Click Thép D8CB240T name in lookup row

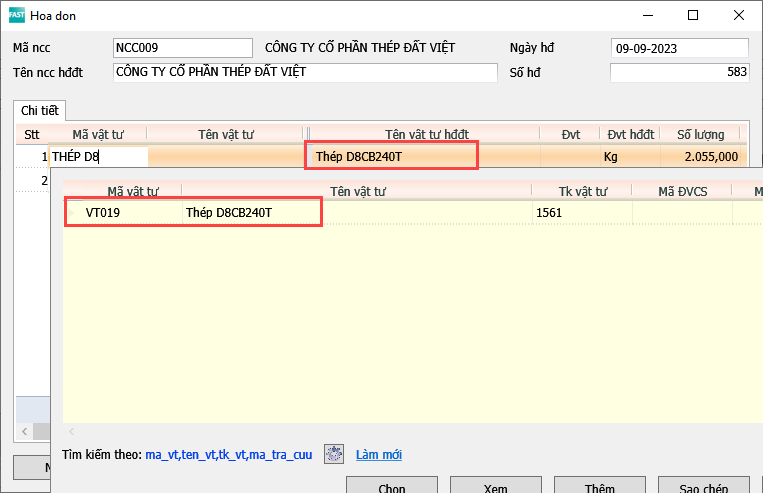pos(229,213)
